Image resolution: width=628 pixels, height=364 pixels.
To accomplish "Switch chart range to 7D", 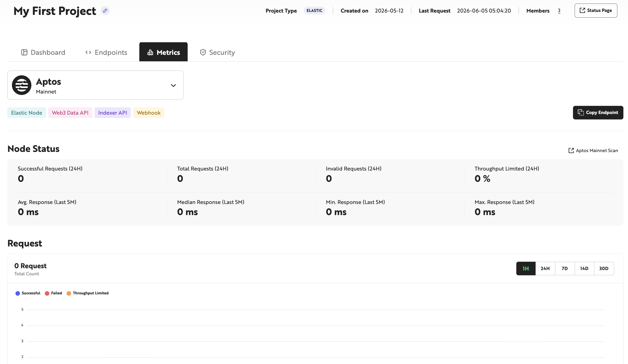I will click(565, 268).
